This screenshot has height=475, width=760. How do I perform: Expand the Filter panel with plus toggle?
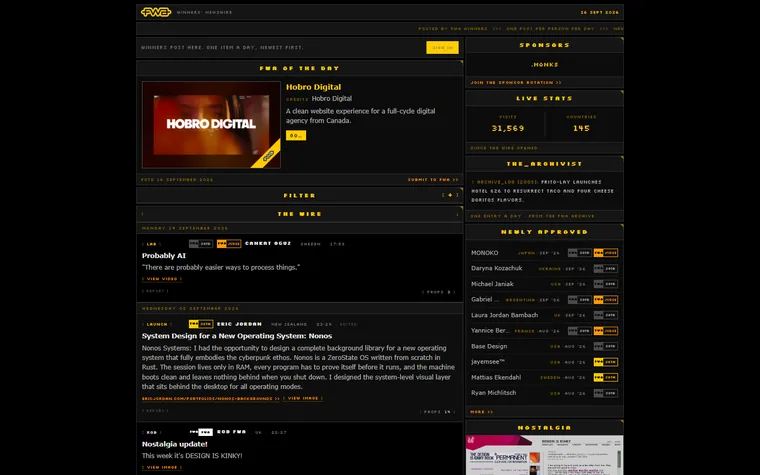[450, 195]
